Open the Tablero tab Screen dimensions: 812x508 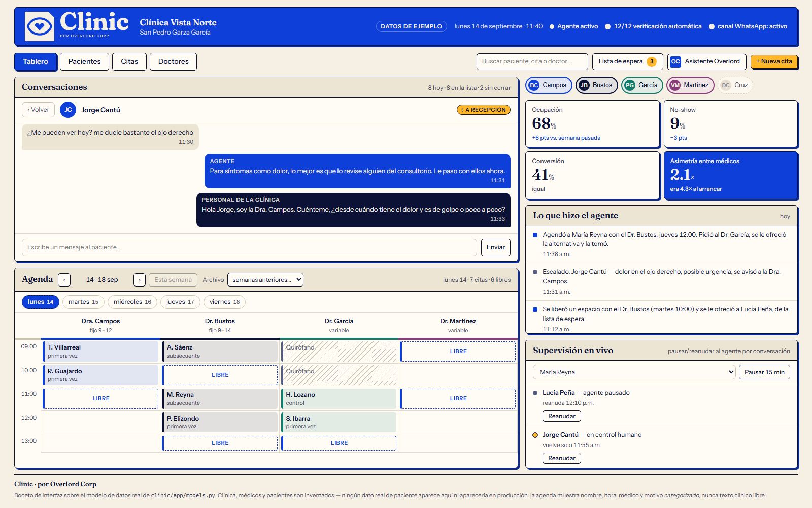coord(35,61)
